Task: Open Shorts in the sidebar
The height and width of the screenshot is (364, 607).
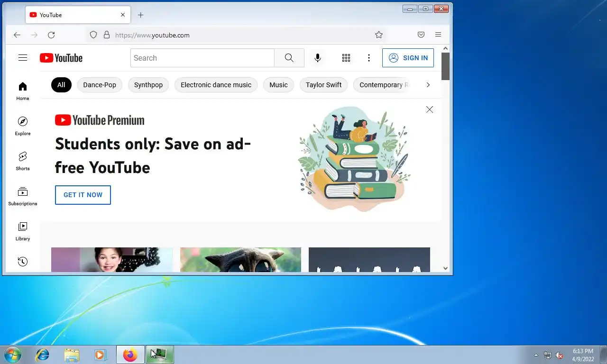Action: [23, 161]
